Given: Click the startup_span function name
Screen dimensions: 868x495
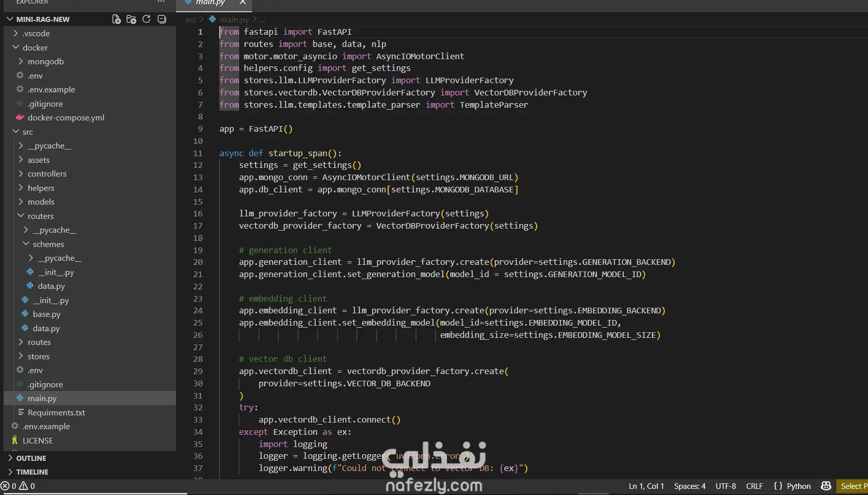Looking at the screenshot, I should coord(298,153).
